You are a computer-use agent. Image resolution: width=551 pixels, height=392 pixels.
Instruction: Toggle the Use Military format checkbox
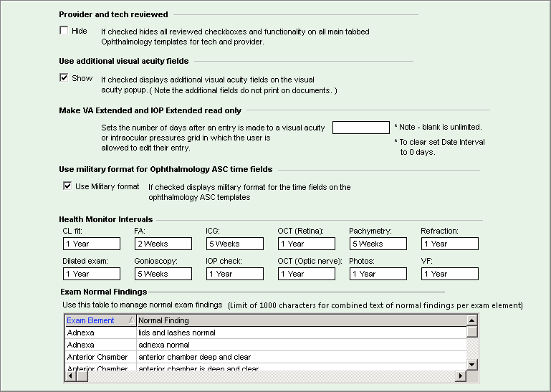point(67,186)
